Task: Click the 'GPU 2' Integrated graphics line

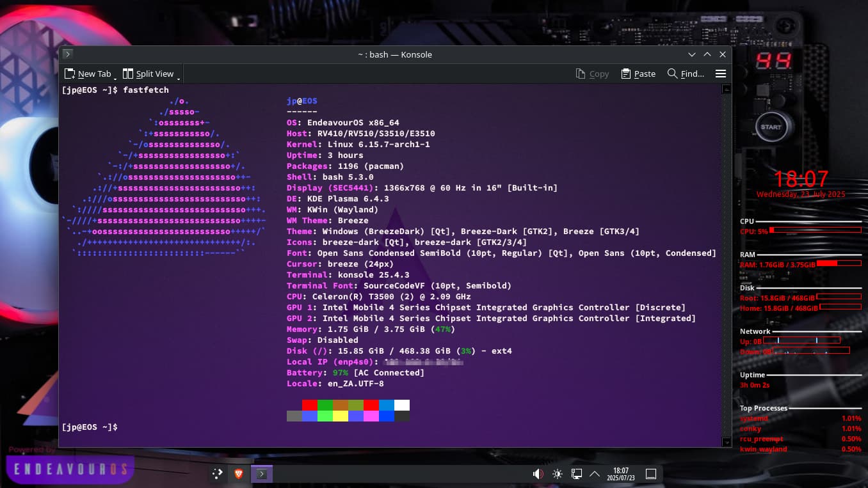Action: [492, 319]
